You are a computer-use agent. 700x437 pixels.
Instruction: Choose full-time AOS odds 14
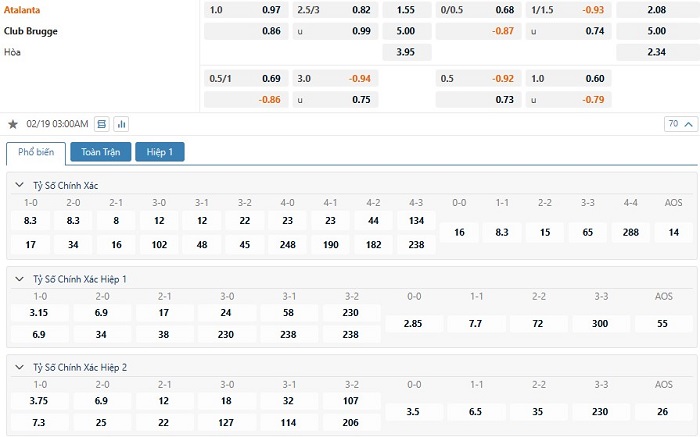tap(674, 232)
